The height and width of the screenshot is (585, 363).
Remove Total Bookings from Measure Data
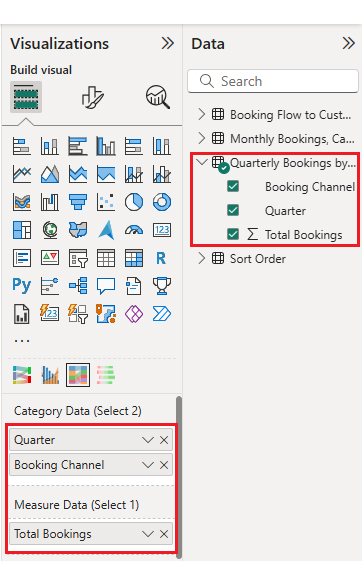click(x=164, y=534)
